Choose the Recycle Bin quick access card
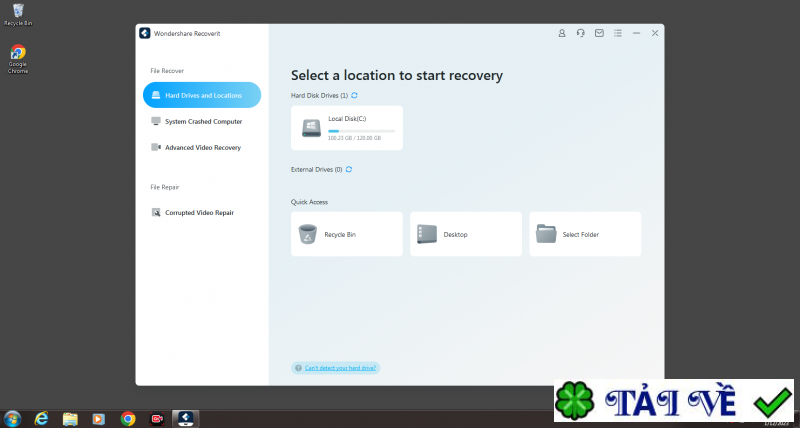Viewport: 800px width, 428px height. tap(347, 234)
